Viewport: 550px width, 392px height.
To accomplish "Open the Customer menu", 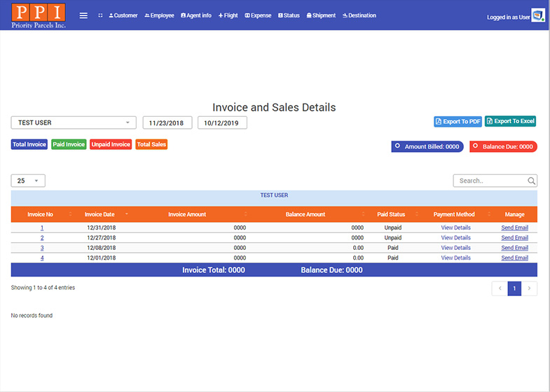I will 123,15.
